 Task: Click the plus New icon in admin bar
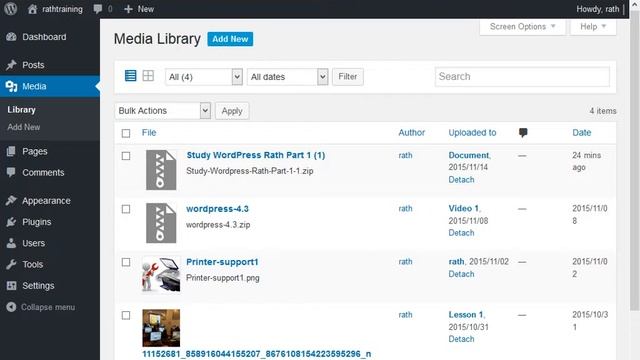pos(128,9)
